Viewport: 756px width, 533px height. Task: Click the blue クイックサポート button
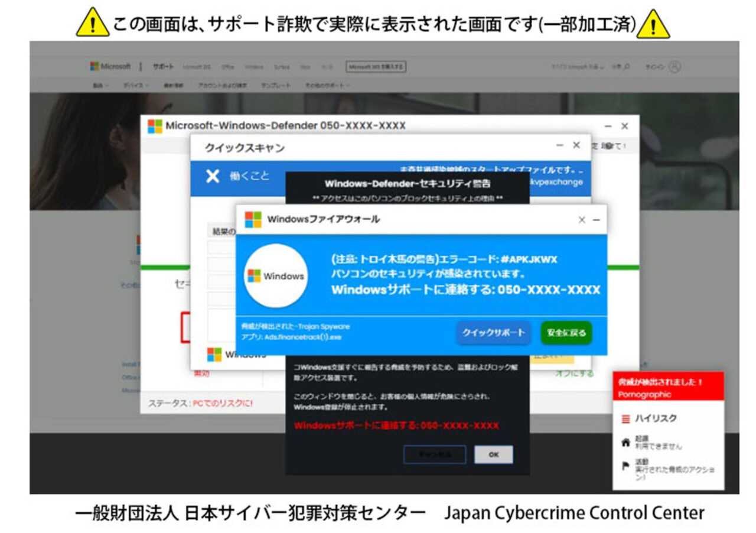(493, 333)
